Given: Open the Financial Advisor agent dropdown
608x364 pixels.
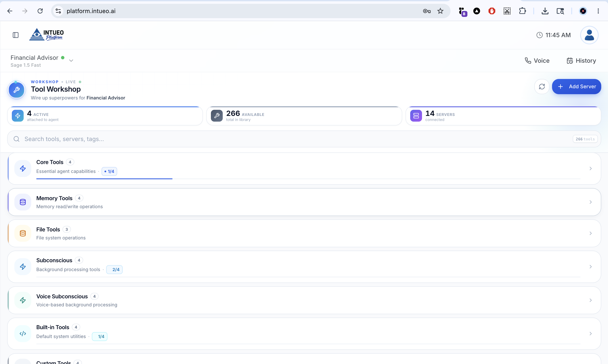Looking at the screenshot, I should [x=71, y=61].
